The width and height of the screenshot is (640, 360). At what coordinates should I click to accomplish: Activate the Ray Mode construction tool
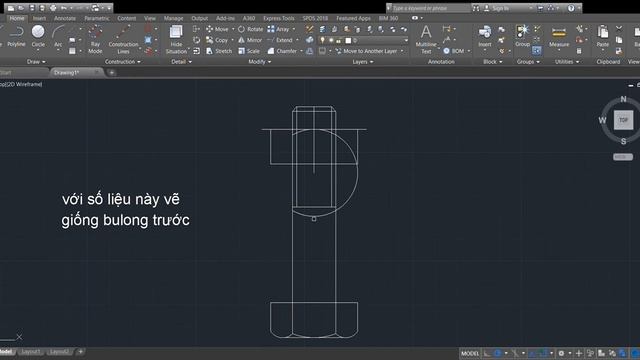(x=95, y=40)
